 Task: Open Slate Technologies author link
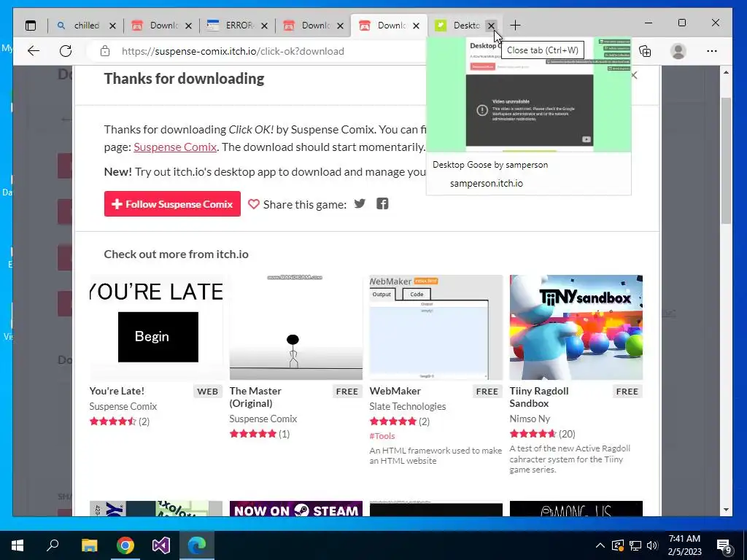pyautogui.click(x=407, y=406)
